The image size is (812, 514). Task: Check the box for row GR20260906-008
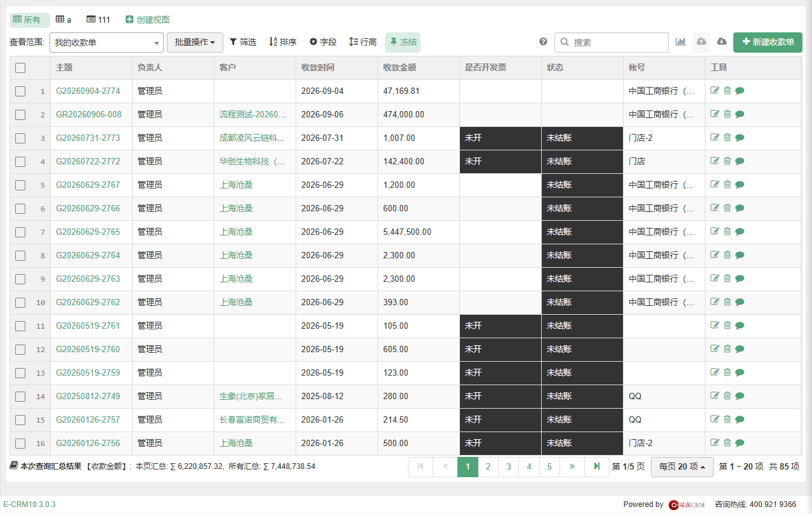coord(20,115)
